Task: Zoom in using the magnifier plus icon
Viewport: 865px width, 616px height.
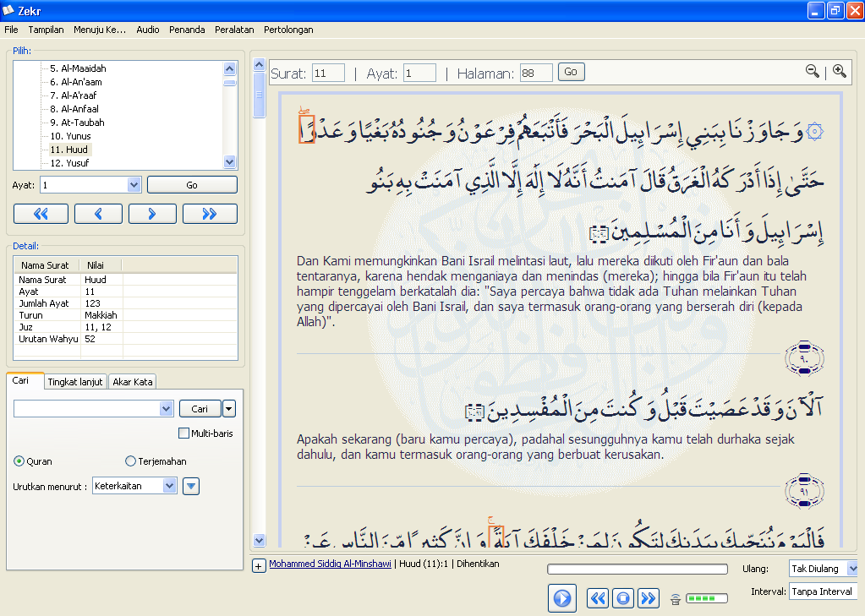Action: tap(840, 71)
